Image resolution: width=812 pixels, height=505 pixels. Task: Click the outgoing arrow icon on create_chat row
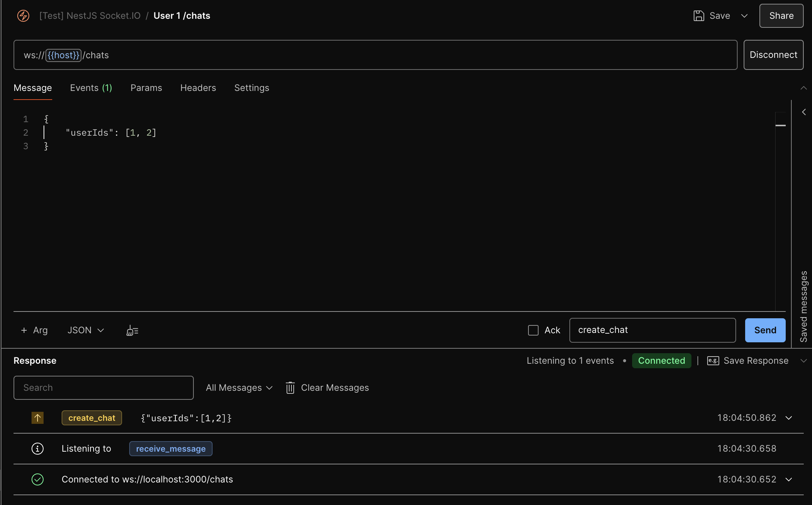(38, 418)
